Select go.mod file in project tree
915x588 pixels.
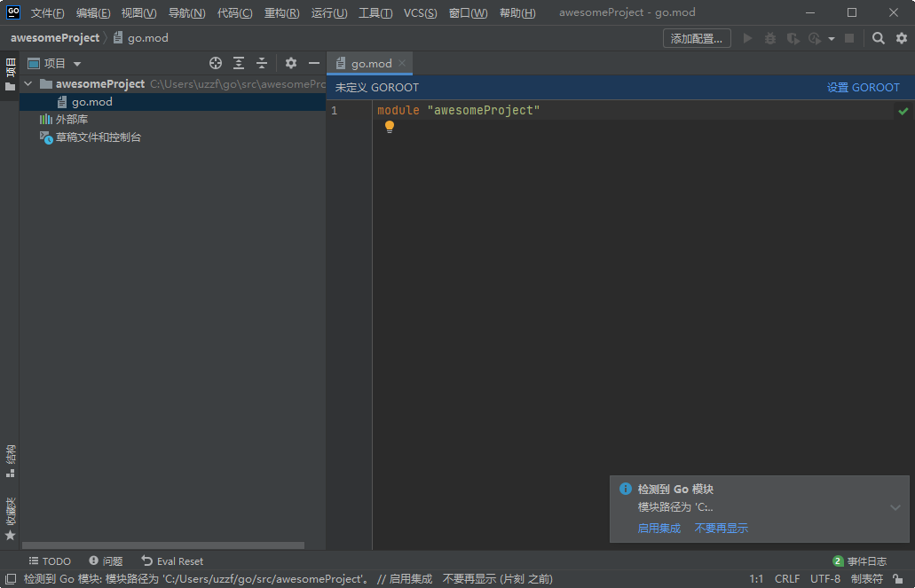[173, 102]
